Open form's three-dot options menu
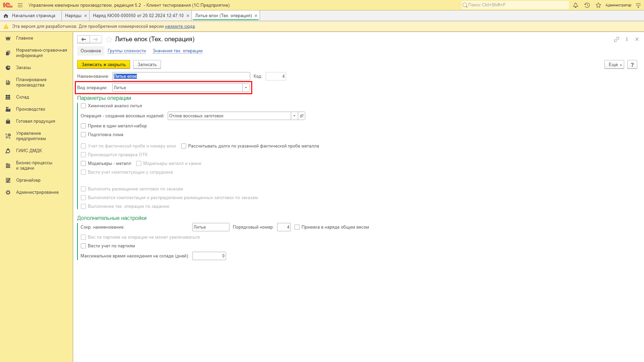 pos(627,39)
